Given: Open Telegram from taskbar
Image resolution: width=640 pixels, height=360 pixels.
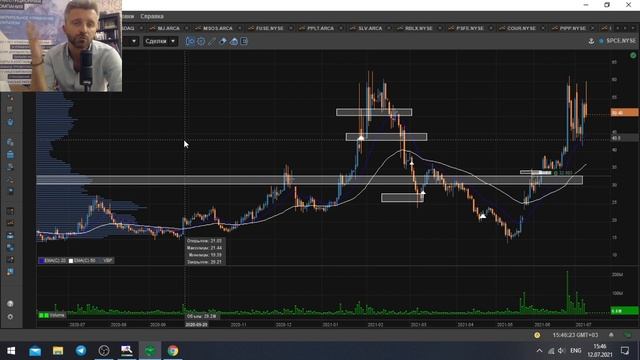Looking at the screenshot, I should click(81, 351).
